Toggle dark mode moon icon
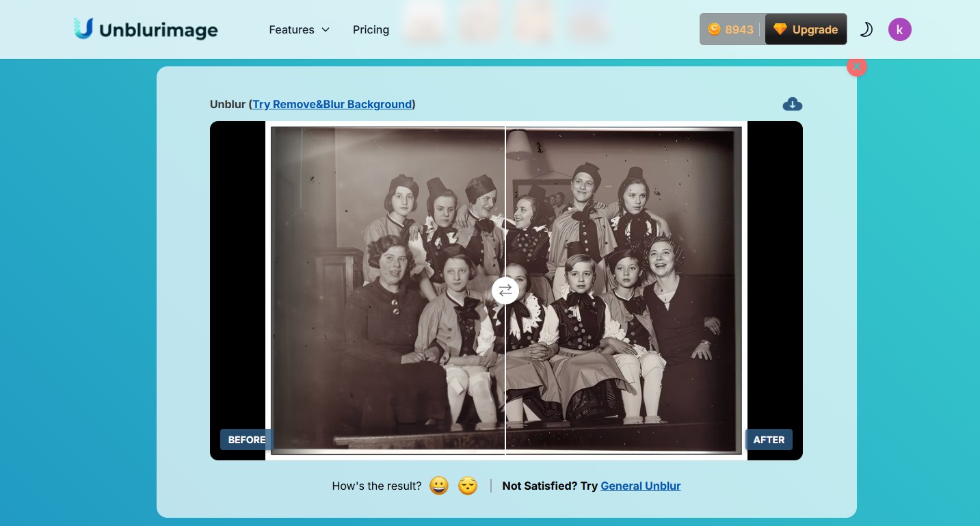The image size is (980, 526). 866,29
